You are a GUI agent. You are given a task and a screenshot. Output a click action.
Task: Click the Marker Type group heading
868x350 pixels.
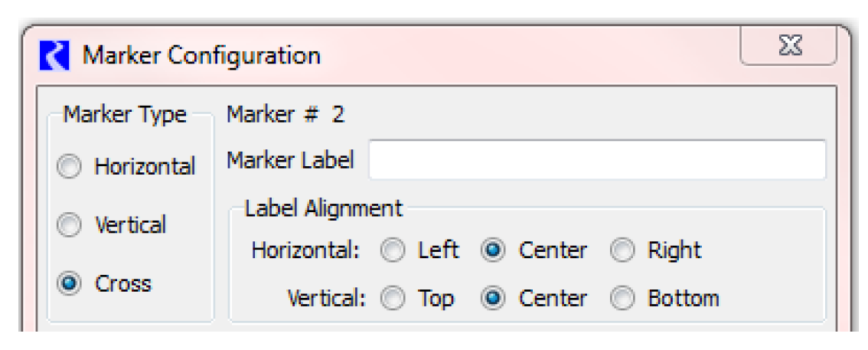point(125,115)
